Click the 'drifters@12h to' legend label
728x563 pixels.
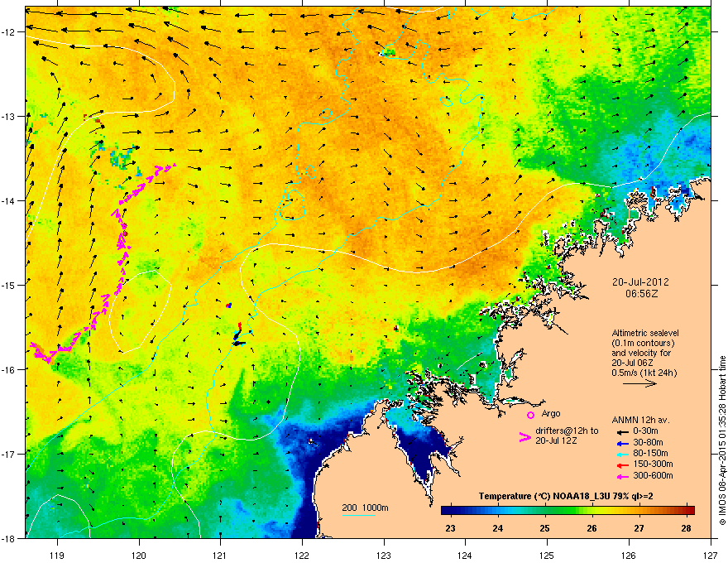coord(567,431)
